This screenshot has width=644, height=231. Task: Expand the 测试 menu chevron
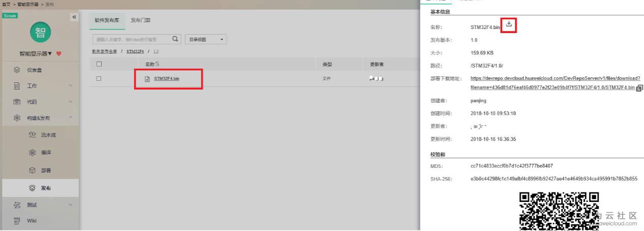point(70,205)
